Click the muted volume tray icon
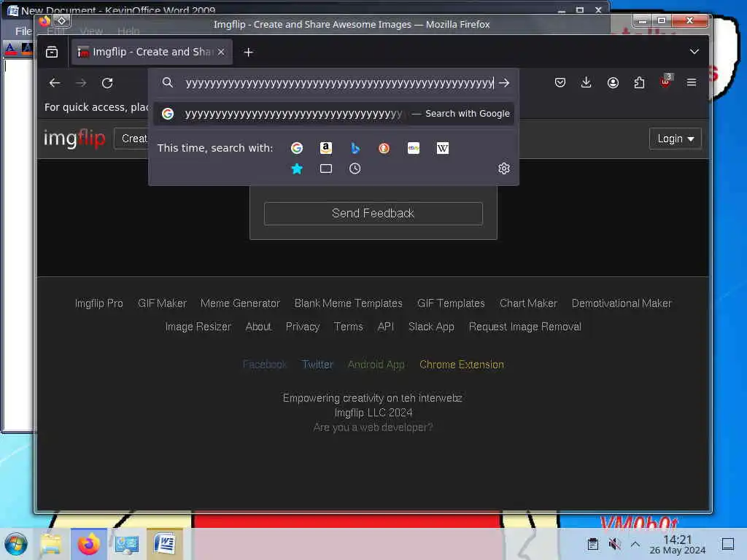 (x=614, y=544)
